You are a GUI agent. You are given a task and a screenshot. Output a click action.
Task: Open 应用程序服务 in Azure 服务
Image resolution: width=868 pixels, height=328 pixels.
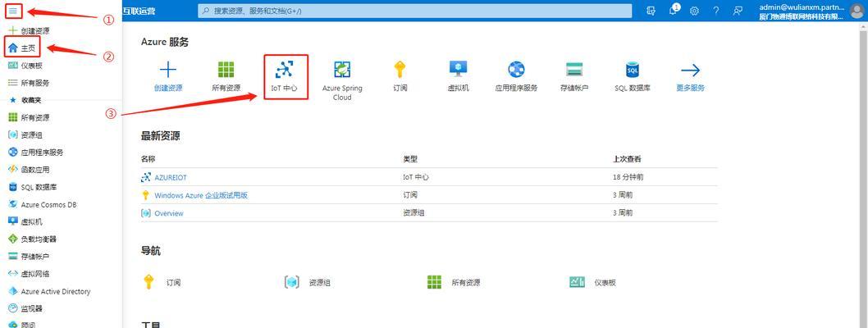click(516, 76)
